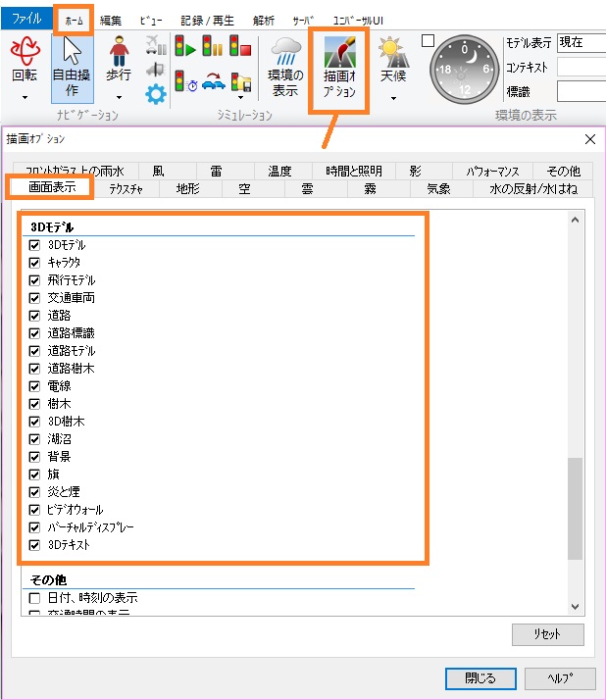
Task: Click the options list scrollbar up arrow
Action: [576, 220]
